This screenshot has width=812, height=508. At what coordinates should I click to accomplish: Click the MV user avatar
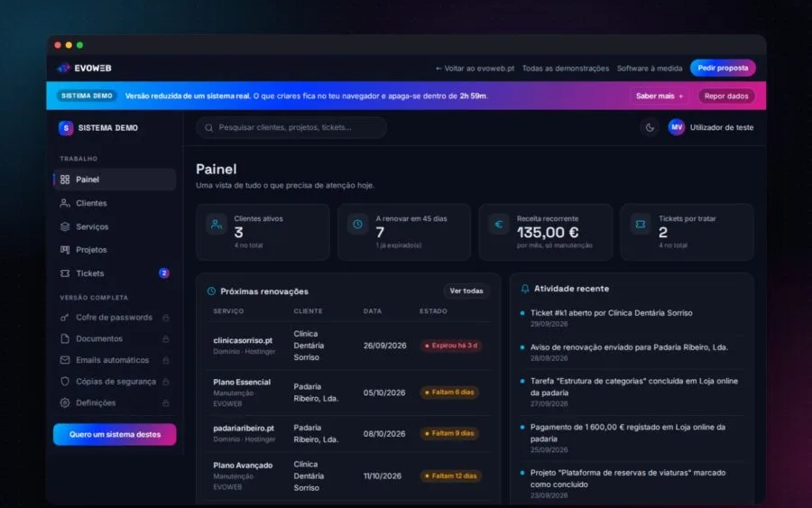[677, 127]
